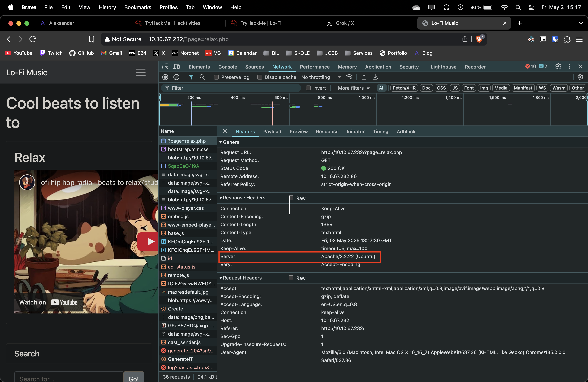
Task: Switch to the Elements panel
Action: 199,67
